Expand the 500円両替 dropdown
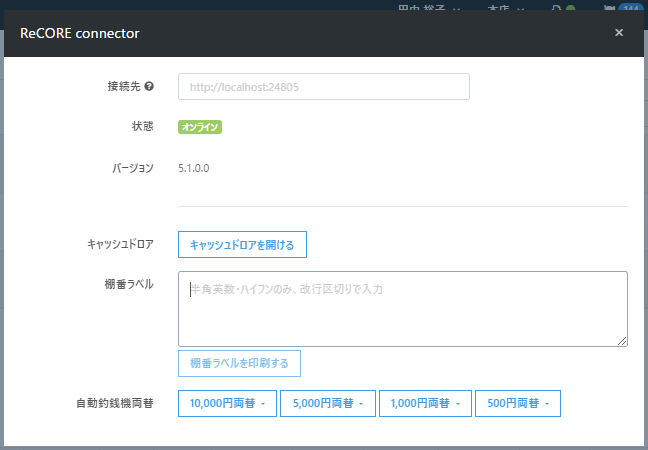The image size is (648, 450). point(518,403)
